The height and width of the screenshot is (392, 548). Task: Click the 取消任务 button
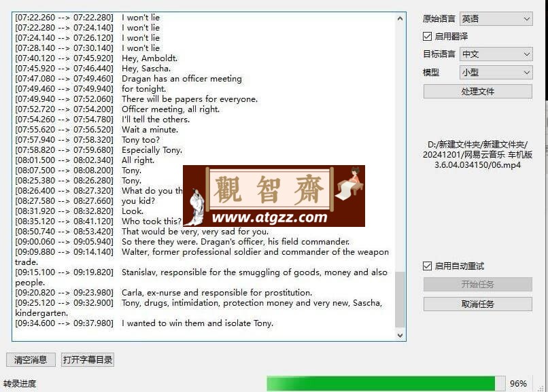click(x=478, y=304)
